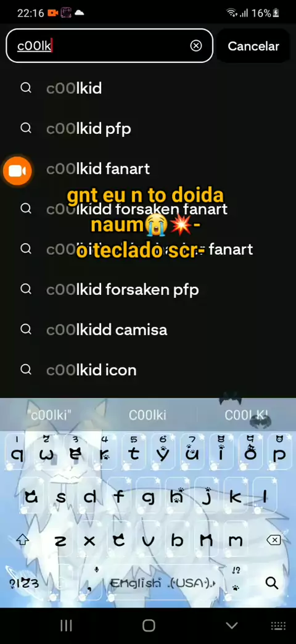Tap the keyboard backspace key
Screen dimensions: 296x644
coord(273,540)
